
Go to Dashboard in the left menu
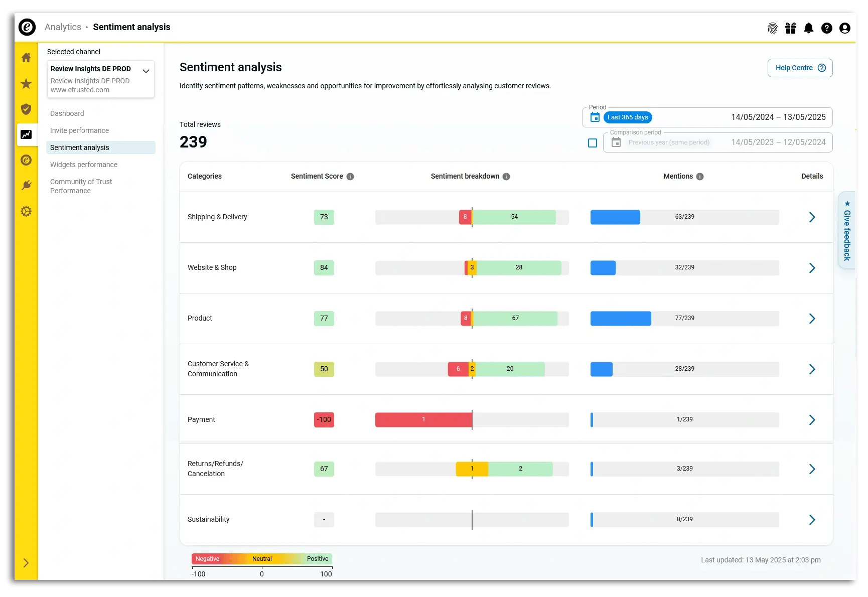[x=67, y=113]
